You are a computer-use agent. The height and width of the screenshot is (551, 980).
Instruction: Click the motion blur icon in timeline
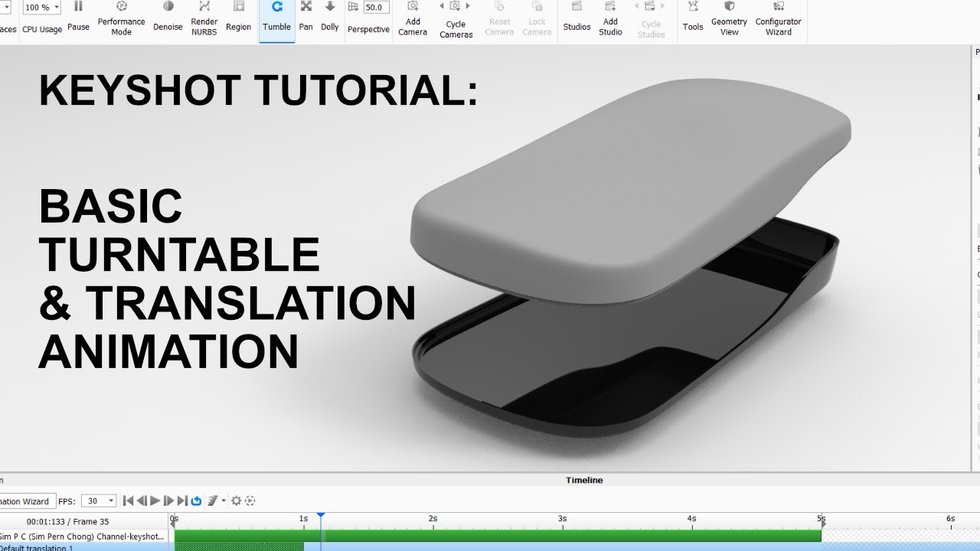tap(212, 500)
